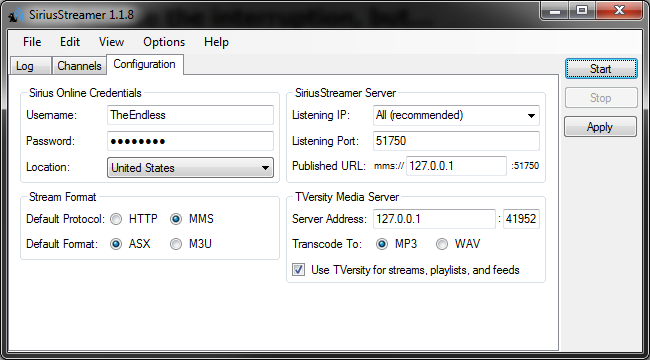Select the Configuration tab
650x360 pixels.
145,64
